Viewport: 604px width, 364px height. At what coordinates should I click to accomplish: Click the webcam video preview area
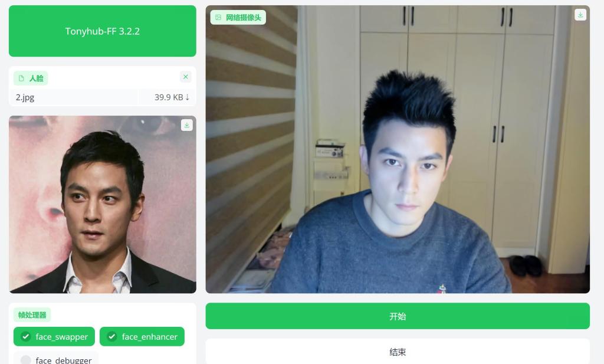(398, 149)
